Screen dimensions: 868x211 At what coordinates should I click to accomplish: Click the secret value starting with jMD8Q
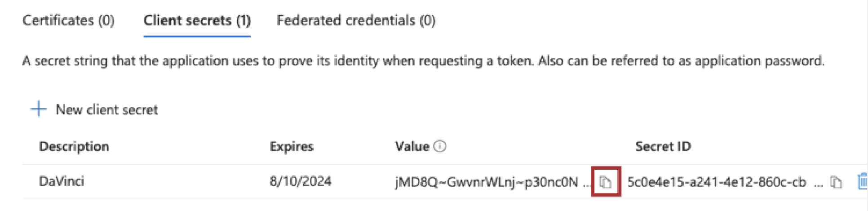[486, 182]
